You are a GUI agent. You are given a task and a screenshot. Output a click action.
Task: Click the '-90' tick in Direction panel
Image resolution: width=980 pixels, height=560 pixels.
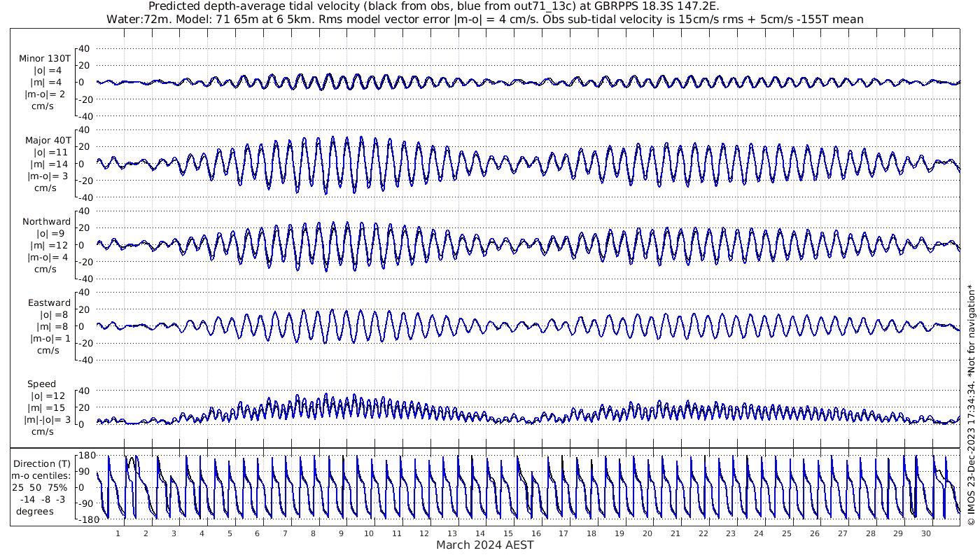coord(85,503)
